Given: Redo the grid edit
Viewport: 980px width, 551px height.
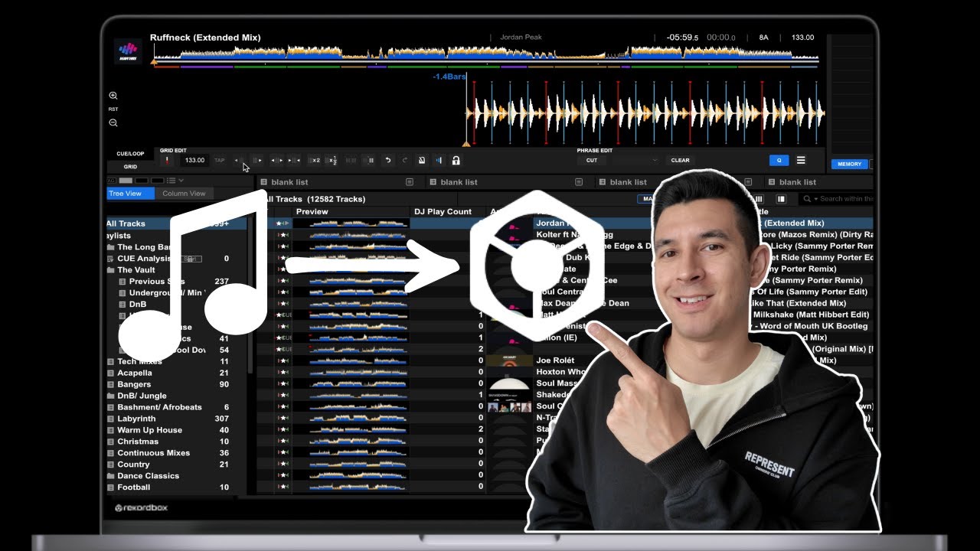Looking at the screenshot, I should pyautogui.click(x=405, y=160).
